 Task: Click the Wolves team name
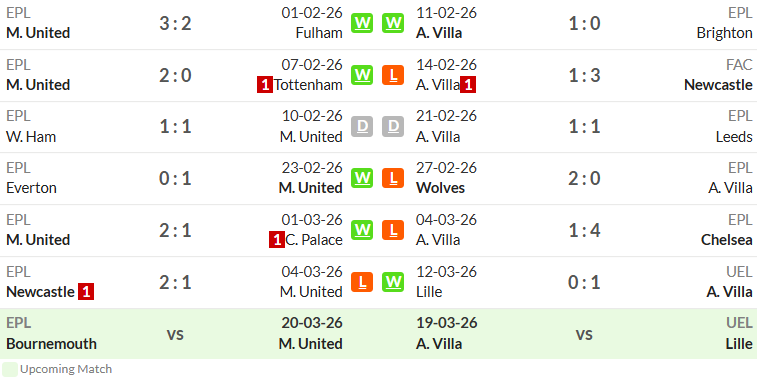coord(440,188)
